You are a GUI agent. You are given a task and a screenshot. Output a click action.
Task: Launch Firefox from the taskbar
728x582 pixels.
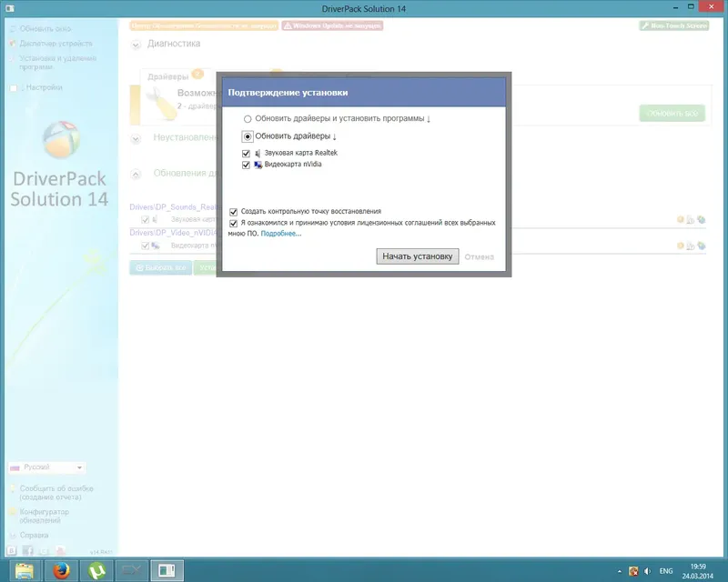click(61, 570)
